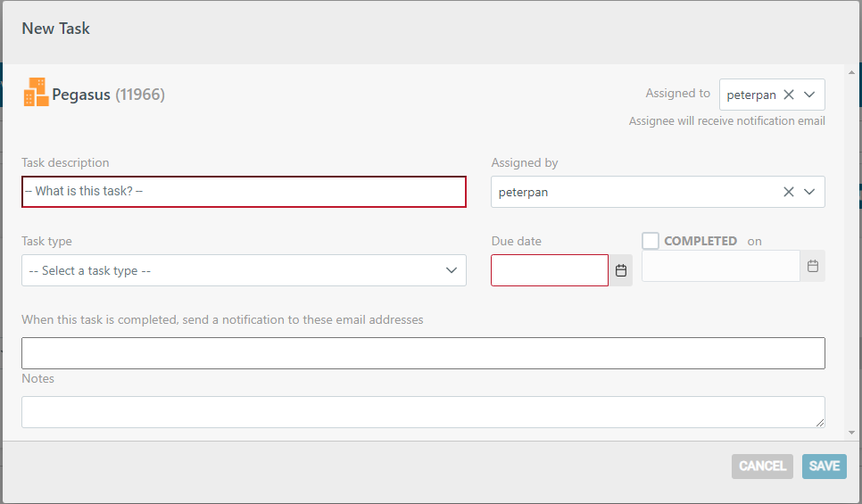Image resolution: width=862 pixels, height=504 pixels.
Task: Tick the COMPLETED checkbox
Action: 651,241
